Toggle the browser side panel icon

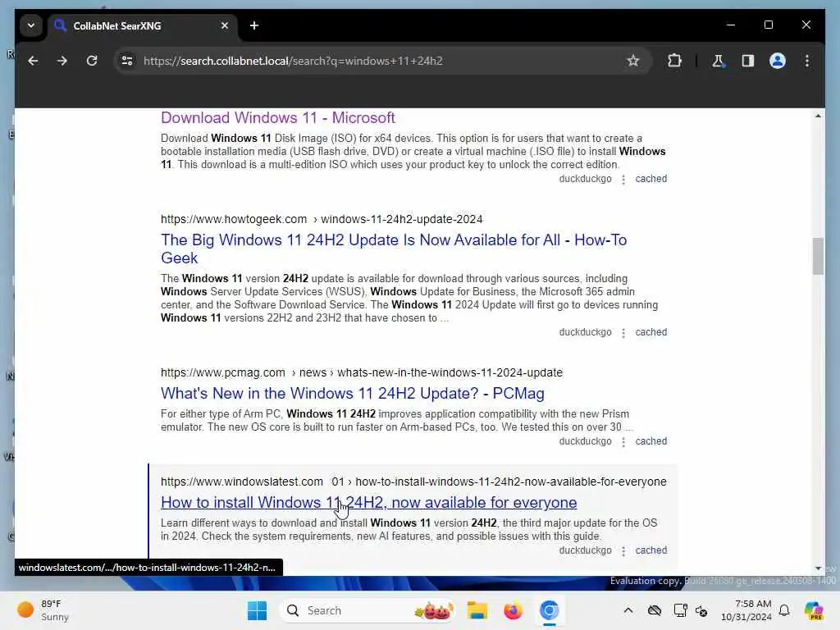pos(748,61)
